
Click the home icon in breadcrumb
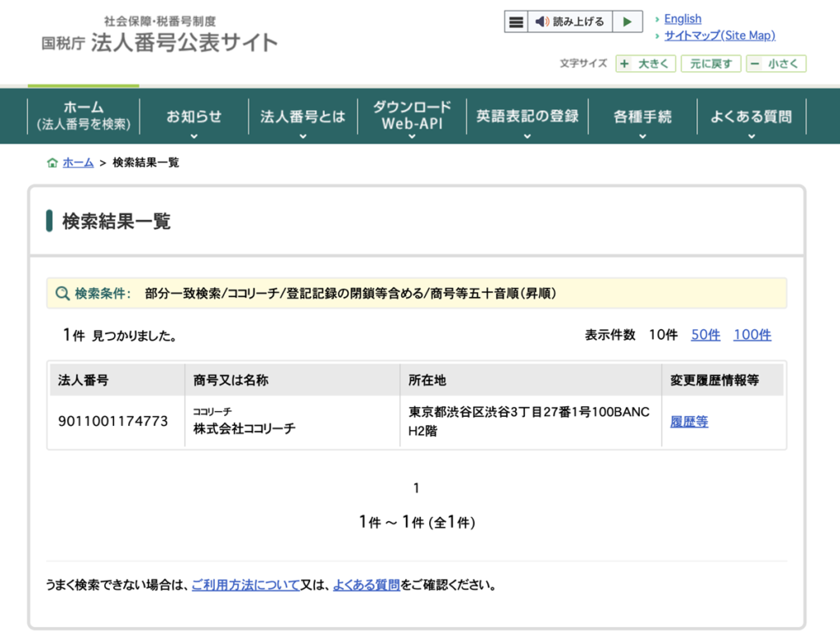point(52,163)
